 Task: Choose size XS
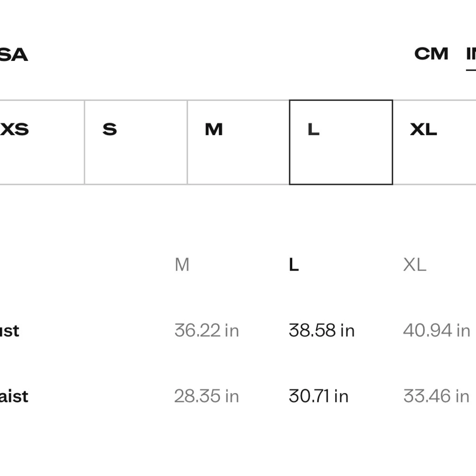click(x=42, y=142)
